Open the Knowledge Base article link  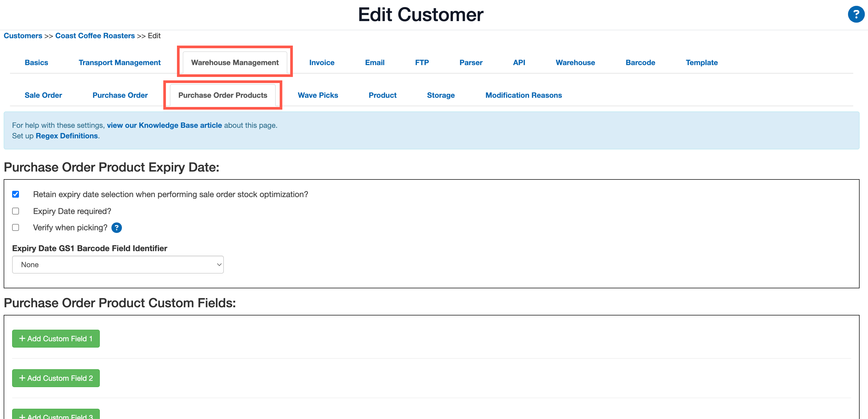tap(164, 125)
